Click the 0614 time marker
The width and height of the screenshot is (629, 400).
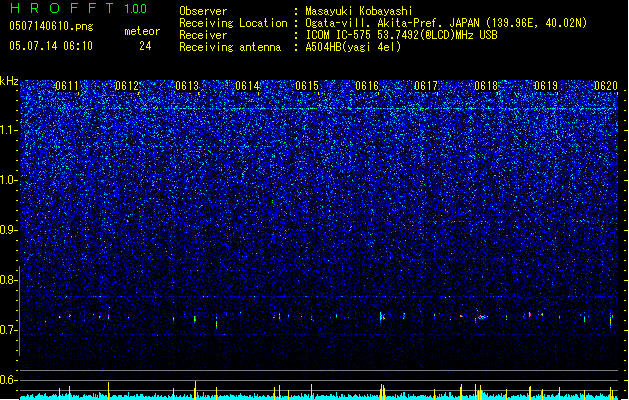[247, 86]
